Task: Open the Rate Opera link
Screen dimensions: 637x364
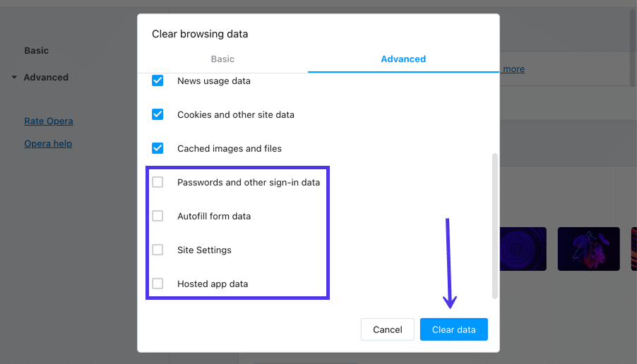Action: pyautogui.click(x=49, y=121)
